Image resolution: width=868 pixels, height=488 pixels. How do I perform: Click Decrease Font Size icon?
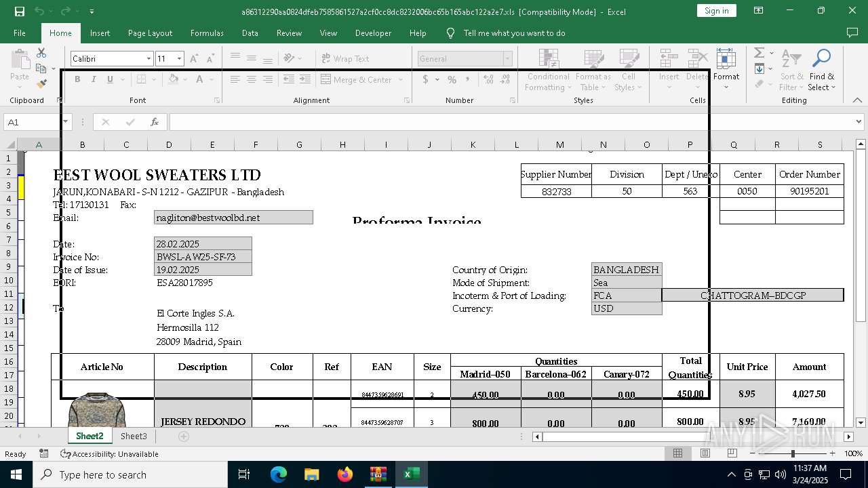coord(210,59)
